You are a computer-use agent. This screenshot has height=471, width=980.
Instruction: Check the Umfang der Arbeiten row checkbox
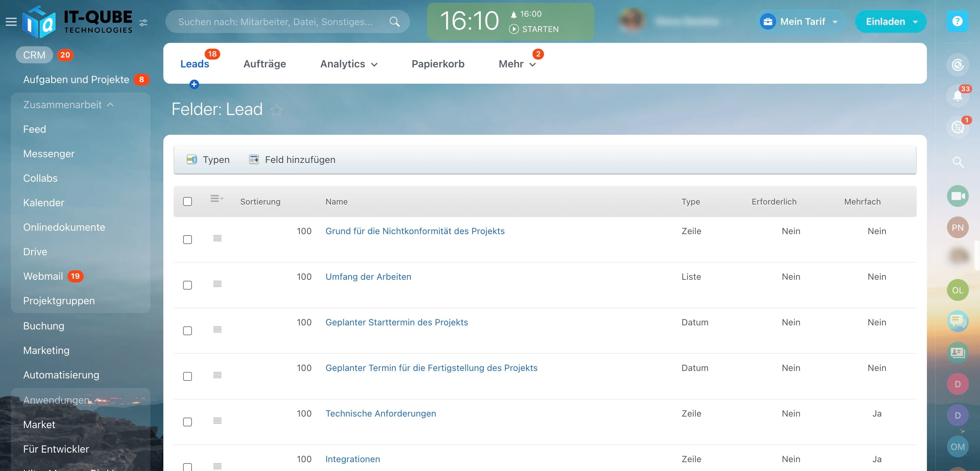(187, 285)
